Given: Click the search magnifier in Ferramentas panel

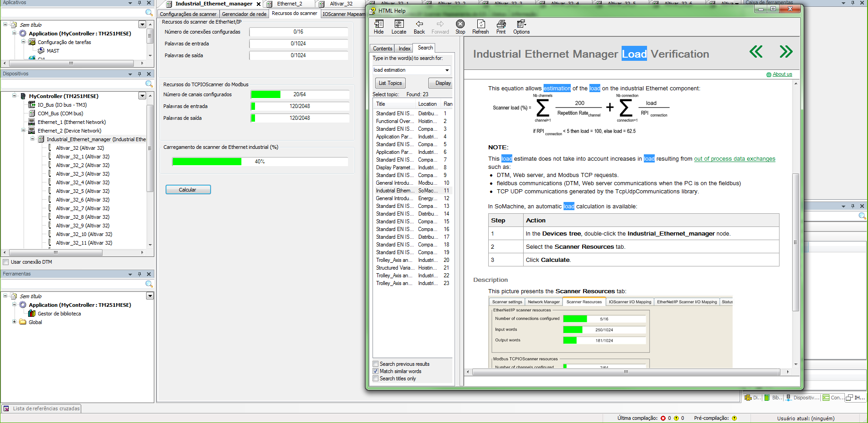Looking at the screenshot, I should pos(149,284).
